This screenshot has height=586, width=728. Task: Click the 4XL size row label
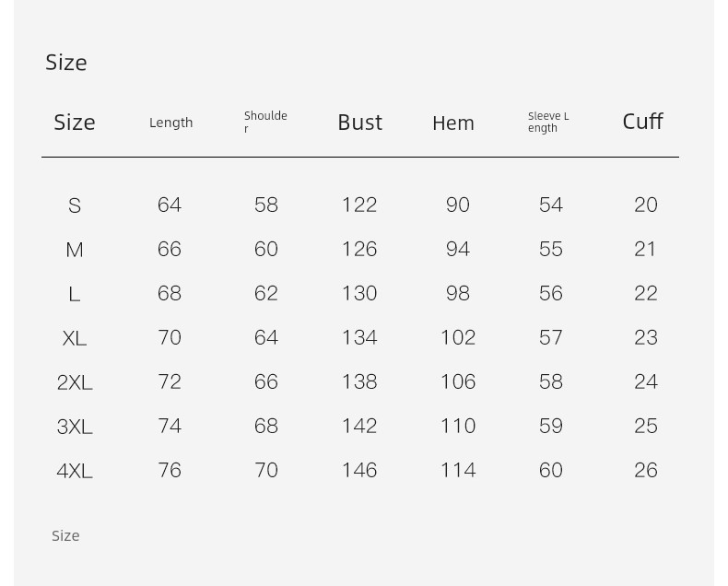[75, 471]
